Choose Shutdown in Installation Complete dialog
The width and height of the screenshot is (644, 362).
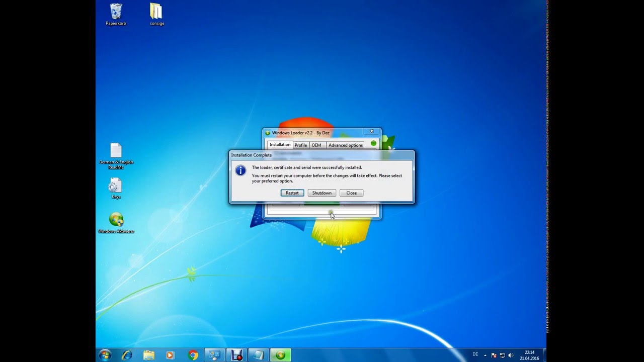tap(321, 193)
